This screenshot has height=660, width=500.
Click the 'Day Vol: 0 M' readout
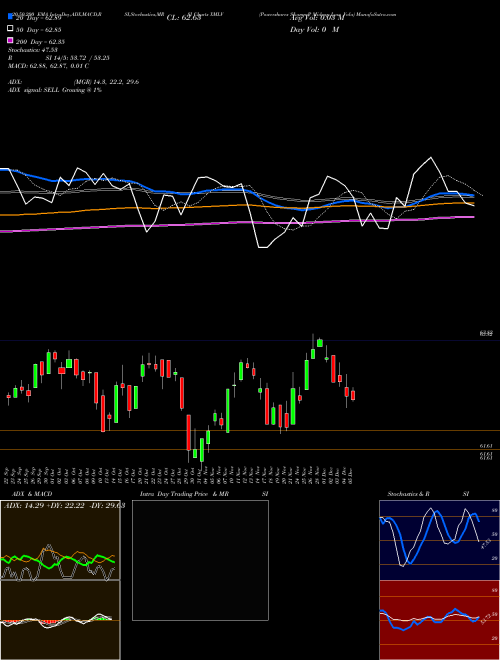coord(314,29)
